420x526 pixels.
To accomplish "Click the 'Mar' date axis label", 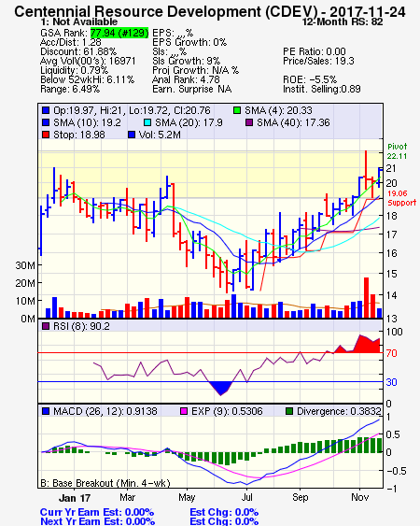I will pos(127,497).
